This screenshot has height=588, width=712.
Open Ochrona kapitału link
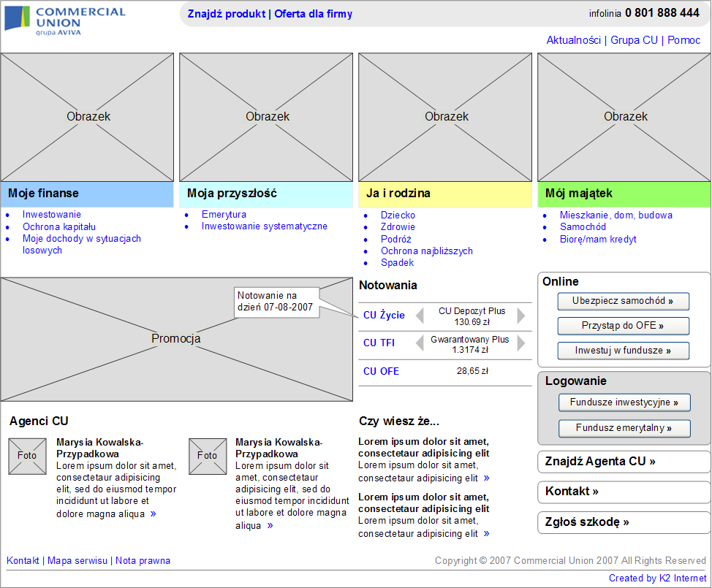(x=59, y=227)
